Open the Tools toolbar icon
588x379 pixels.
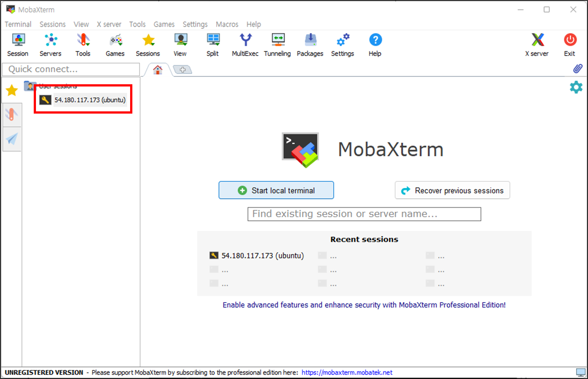point(83,45)
